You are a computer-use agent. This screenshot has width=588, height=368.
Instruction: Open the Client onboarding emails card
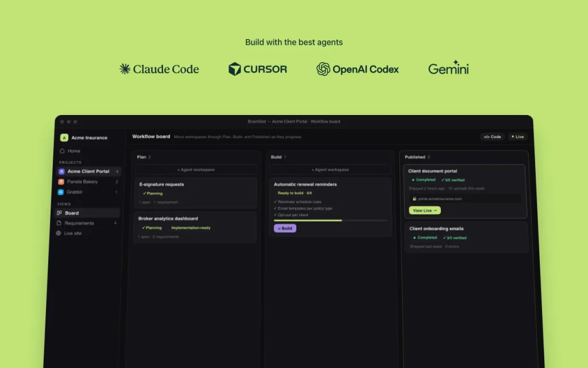point(466,237)
